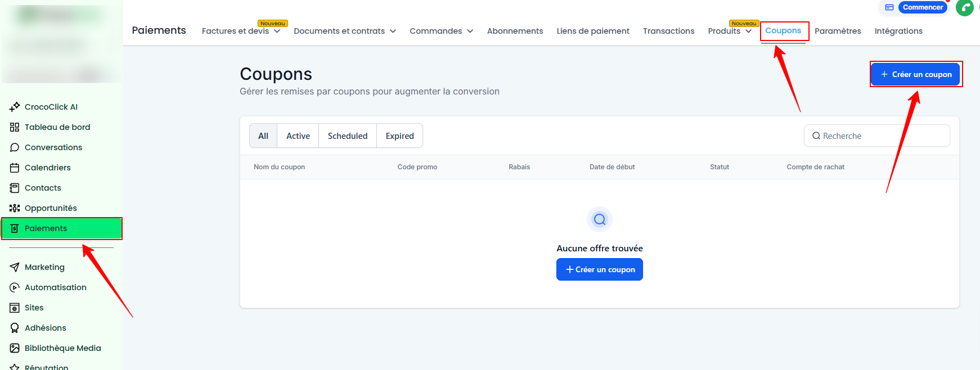
Task: Click the Nom du coupon column header
Action: (x=279, y=167)
